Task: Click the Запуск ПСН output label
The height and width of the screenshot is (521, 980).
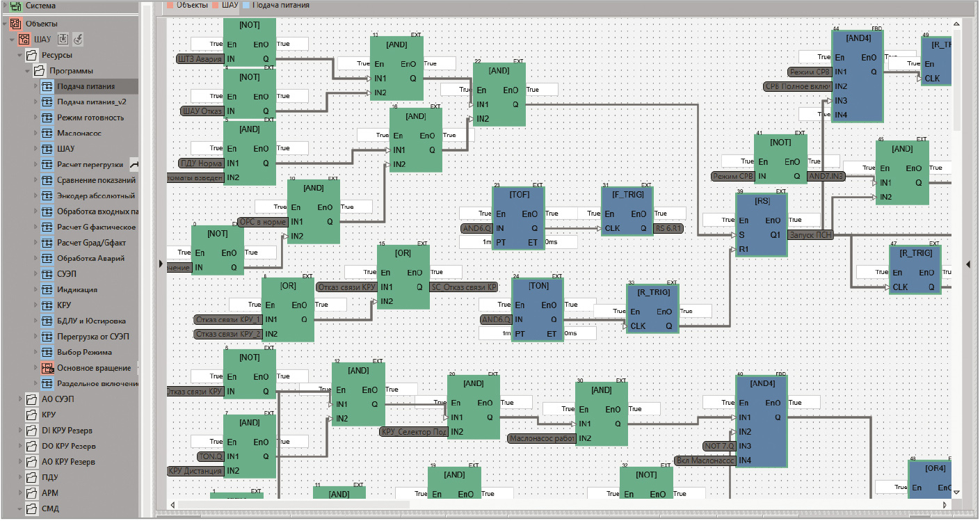Action: click(810, 235)
